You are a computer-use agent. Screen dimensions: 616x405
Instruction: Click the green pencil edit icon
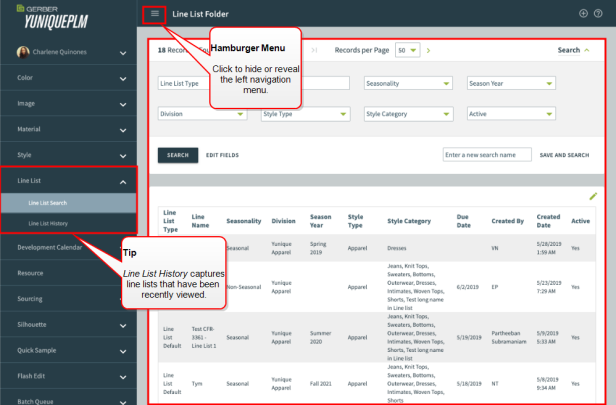click(x=593, y=196)
